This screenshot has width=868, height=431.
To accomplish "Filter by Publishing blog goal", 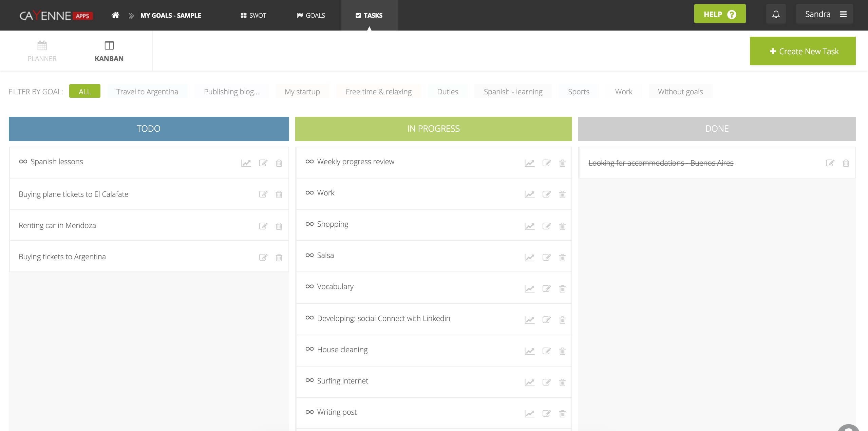I will (231, 91).
